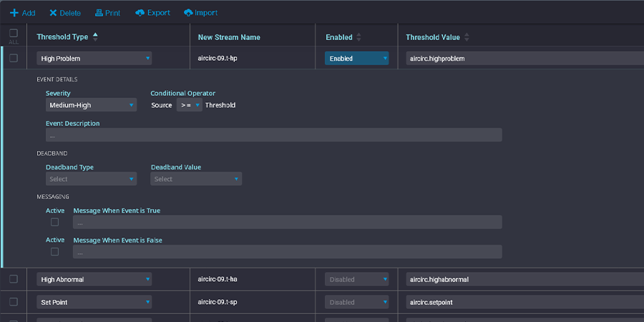
Task: Enable Active for Message When Event is True
Action: point(54,222)
